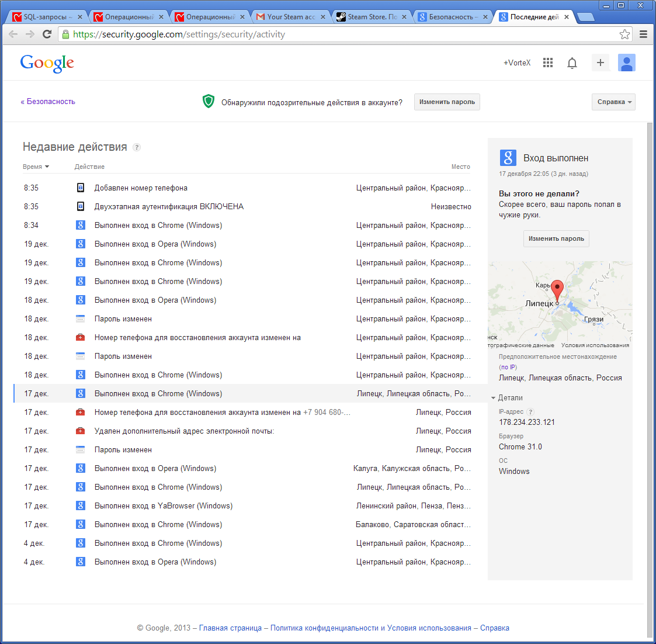Click the IP address 178.234.233.121

pyautogui.click(x=527, y=422)
